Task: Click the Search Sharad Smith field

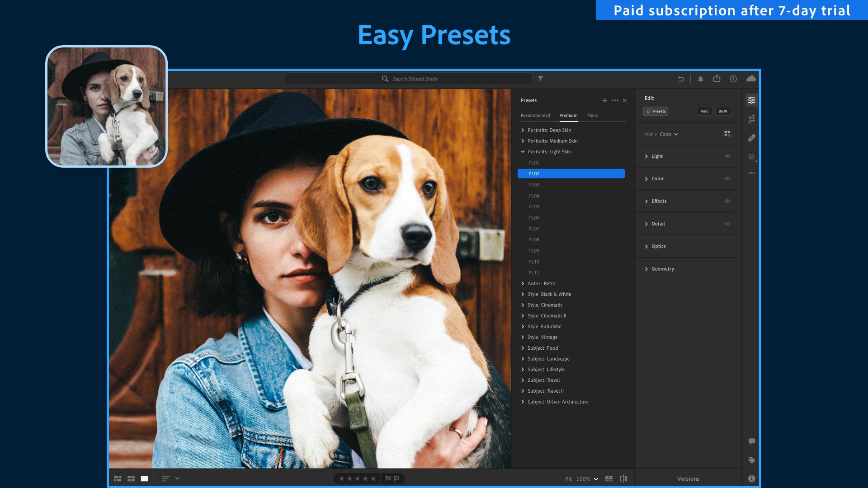Action: (409, 79)
